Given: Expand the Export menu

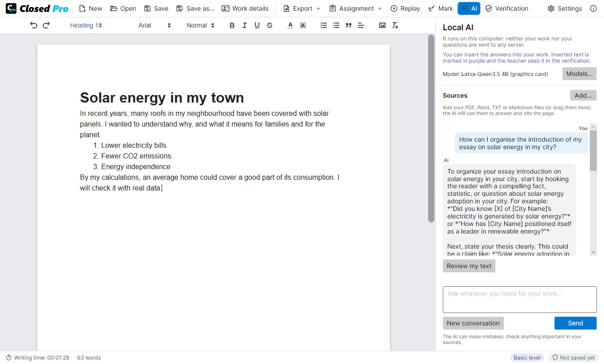Looking at the screenshot, I should coord(302,8).
